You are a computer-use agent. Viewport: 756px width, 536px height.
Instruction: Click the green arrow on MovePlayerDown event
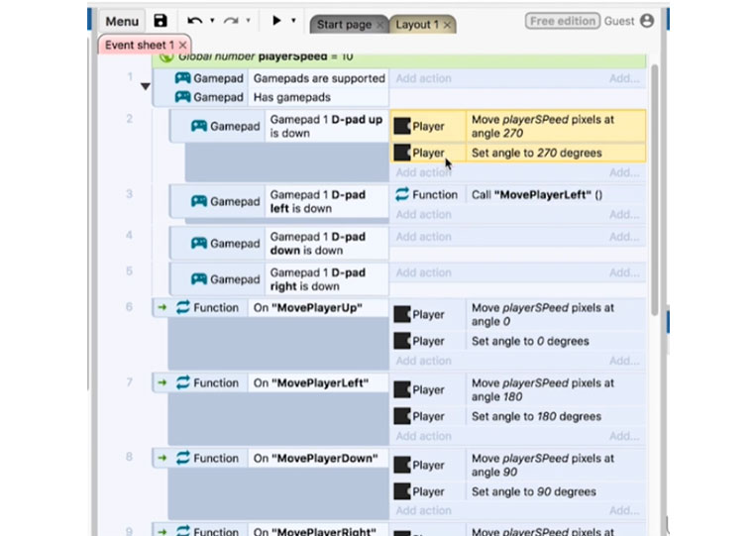162,458
